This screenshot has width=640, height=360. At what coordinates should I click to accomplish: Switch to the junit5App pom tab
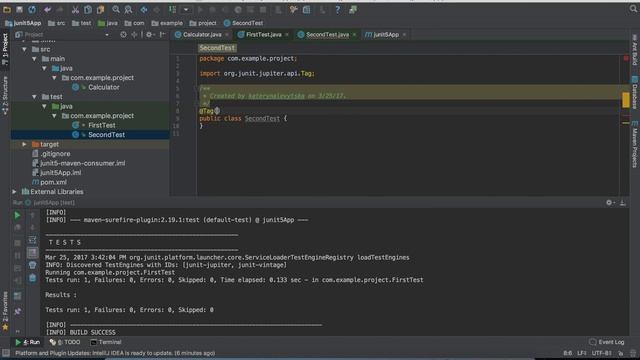point(386,35)
